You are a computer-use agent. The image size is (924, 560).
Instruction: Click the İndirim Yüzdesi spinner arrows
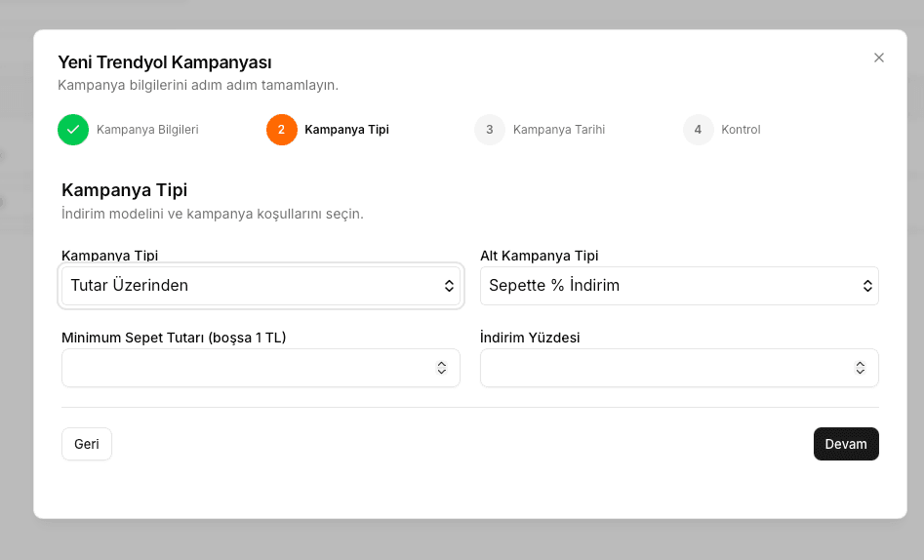pyautogui.click(x=861, y=368)
